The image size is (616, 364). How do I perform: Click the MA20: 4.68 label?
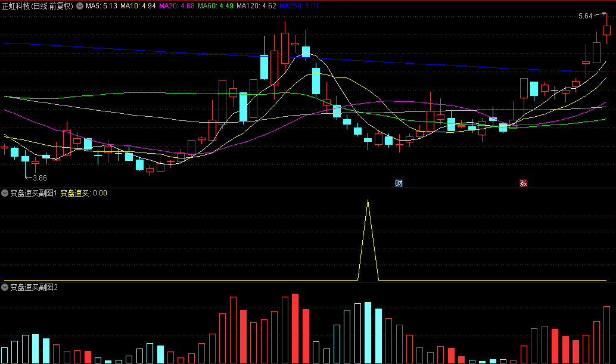(177, 6)
